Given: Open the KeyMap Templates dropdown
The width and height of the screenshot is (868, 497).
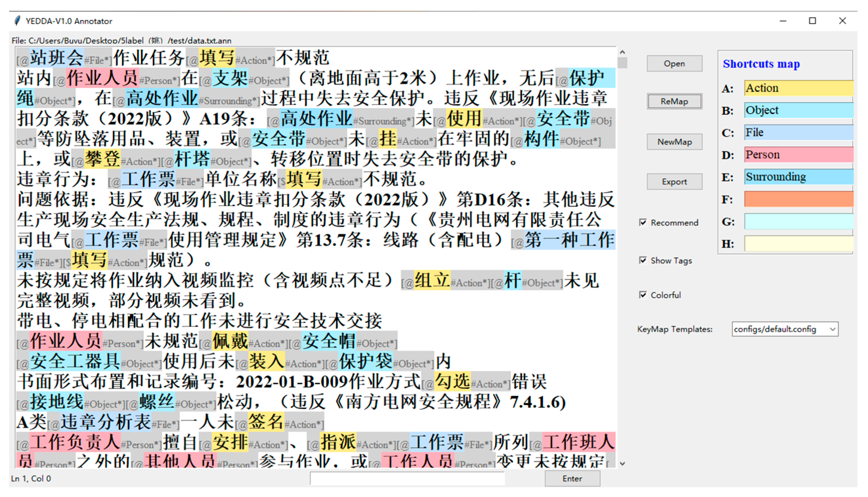Looking at the screenshot, I should (x=833, y=329).
